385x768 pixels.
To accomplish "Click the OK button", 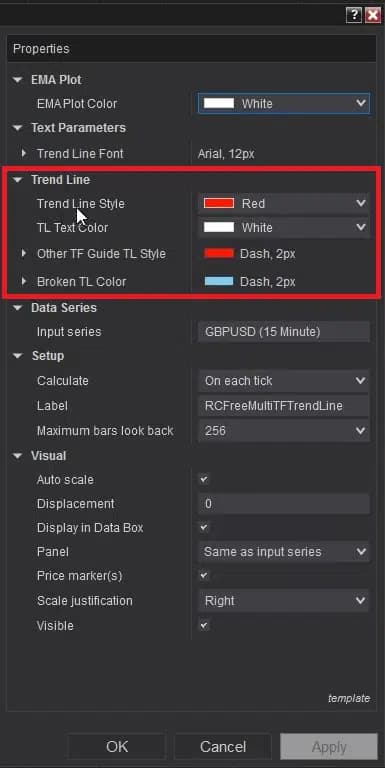I will pyautogui.click(x=117, y=746).
